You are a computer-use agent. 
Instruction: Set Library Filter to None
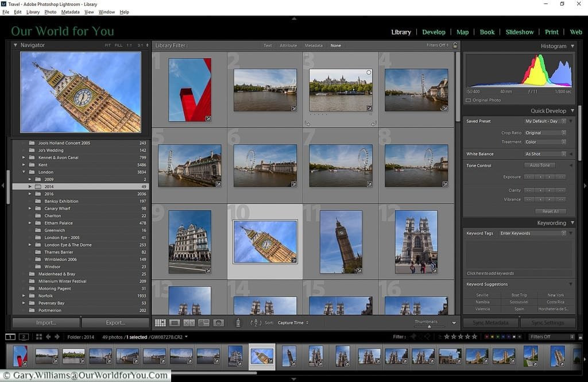(335, 45)
